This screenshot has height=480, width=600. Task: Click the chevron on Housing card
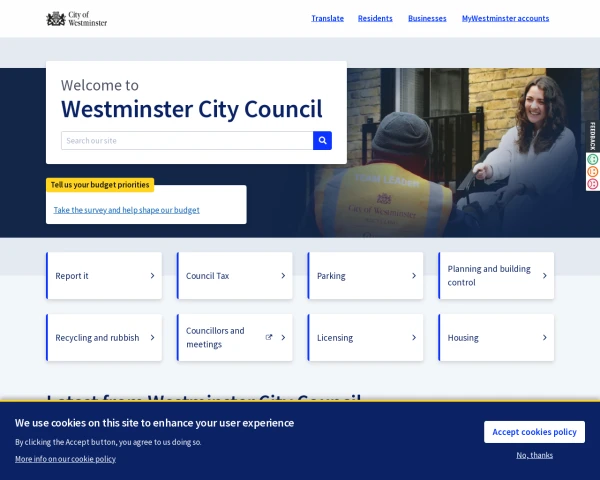point(545,338)
